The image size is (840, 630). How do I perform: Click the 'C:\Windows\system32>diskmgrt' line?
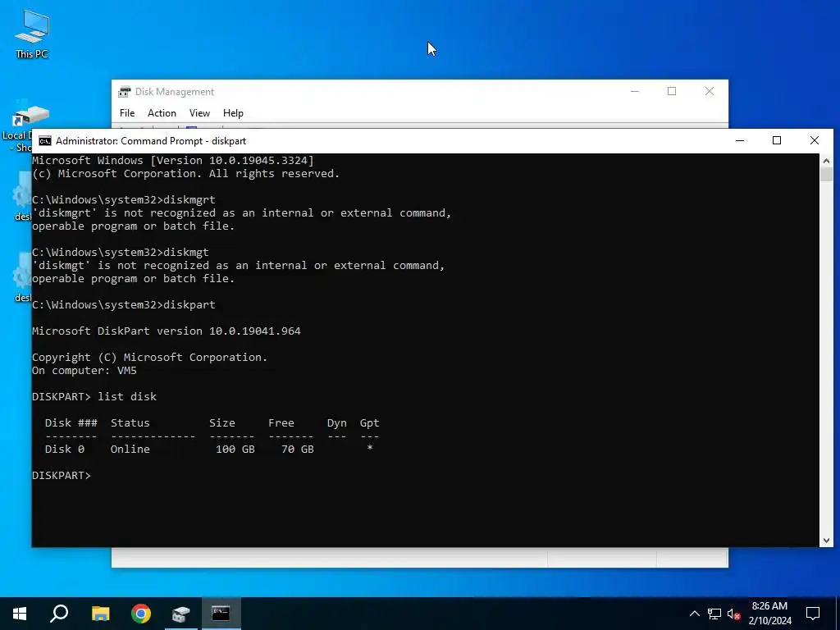(x=123, y=200)
